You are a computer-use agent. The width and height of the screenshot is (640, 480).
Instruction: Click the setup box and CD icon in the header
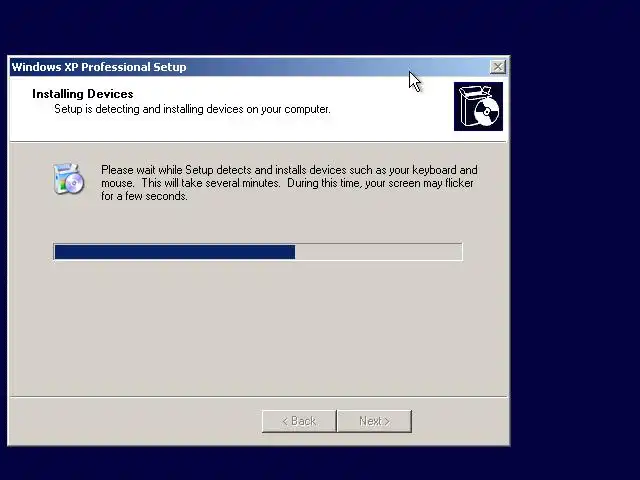pyautogui.click(x=478, y=107)
